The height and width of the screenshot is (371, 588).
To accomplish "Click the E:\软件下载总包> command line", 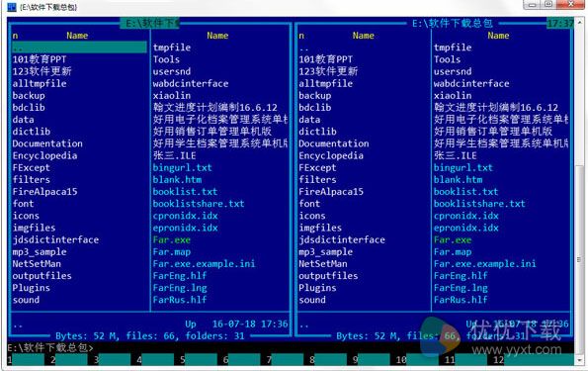I will 49,347.
